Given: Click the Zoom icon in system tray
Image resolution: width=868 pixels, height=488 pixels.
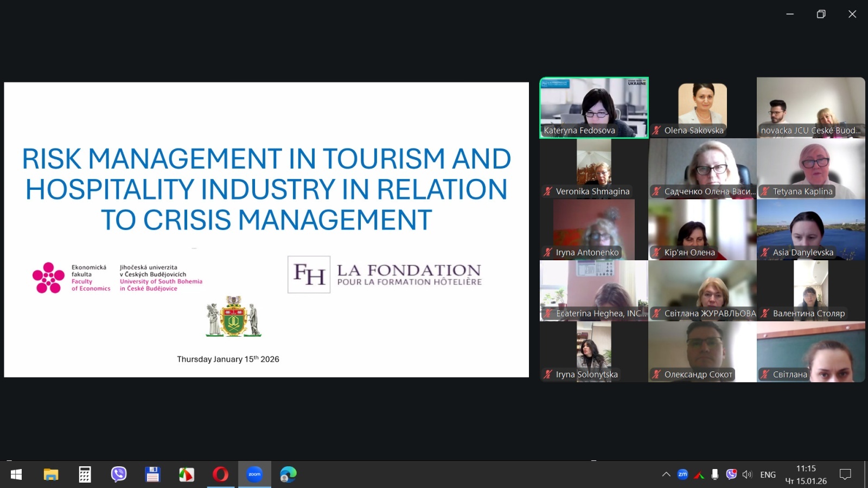Looking at the screenshot, I should pos(682,474).
